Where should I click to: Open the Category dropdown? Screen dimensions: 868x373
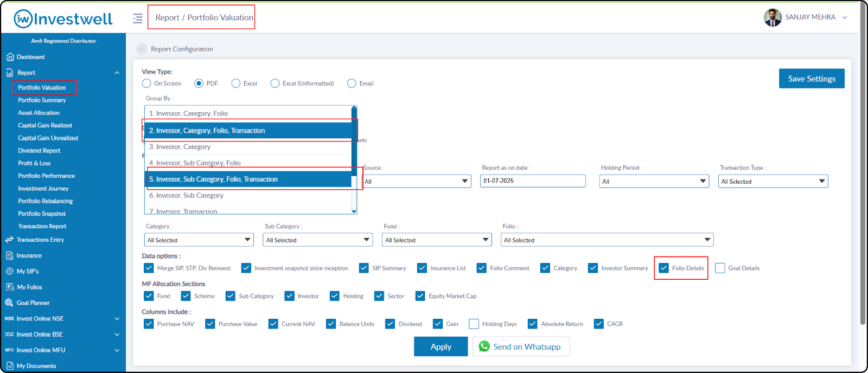pos(199,240)
